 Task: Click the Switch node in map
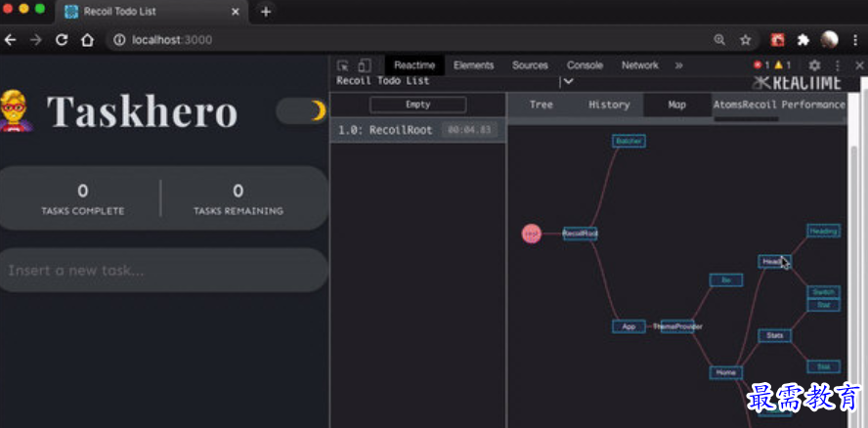coord(824,292)
